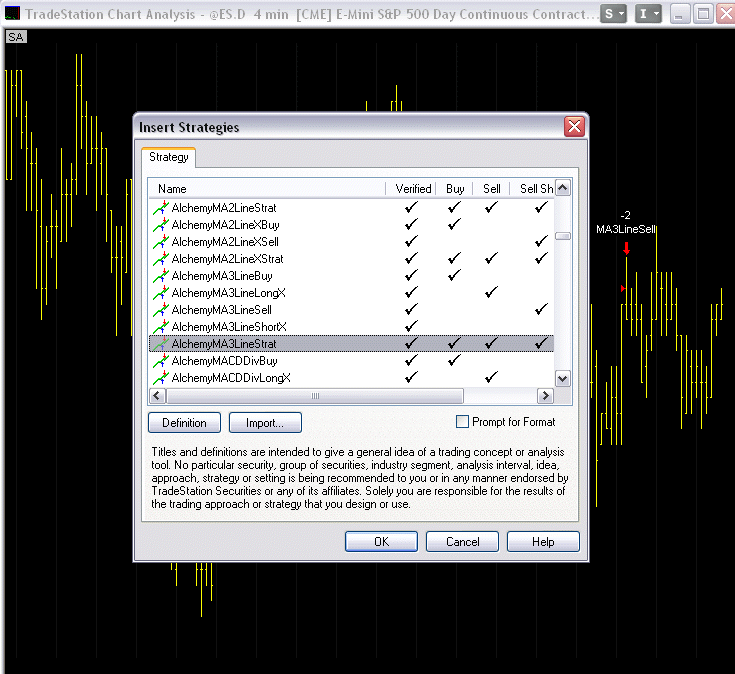This screenshot has width=735, height=674.
Task: Enable the Prompt for Format checkbox
Action: click(x=462, y=422)
